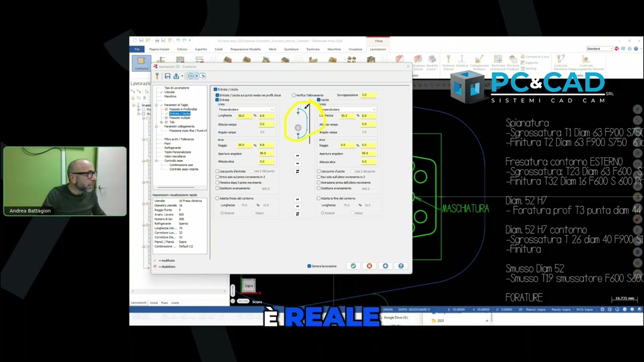Click the blue question mark help button
This screenshot has width=644, height=362.
coord(401,266)
